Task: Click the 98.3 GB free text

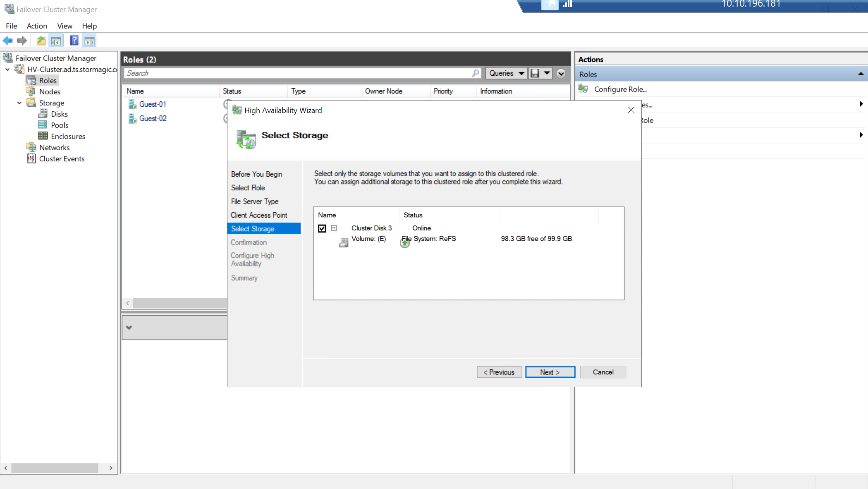Action: click(536, 239)
